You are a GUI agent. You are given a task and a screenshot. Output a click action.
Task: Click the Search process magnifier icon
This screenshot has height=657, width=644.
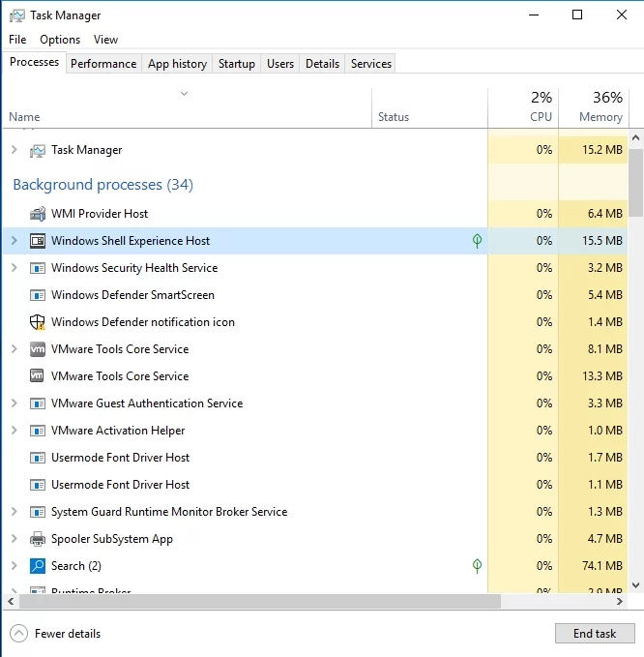coord(38,566)
